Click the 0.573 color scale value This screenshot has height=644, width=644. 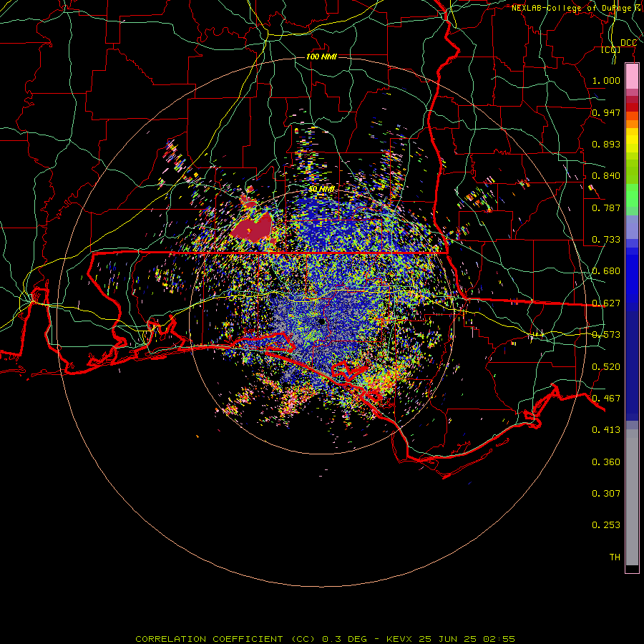(606, 335)
